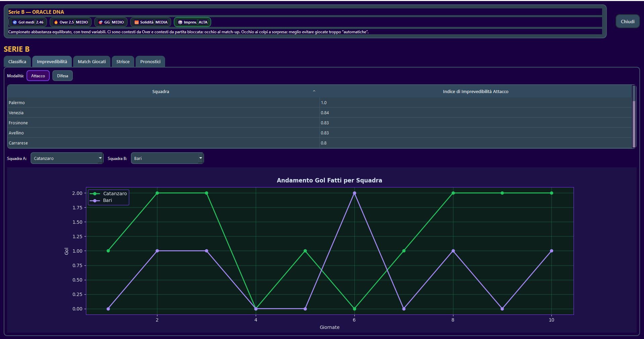This screenshot has height=339, width=644.
Task: Select the Imprev. ALTA badge
Action: (192, 23)
